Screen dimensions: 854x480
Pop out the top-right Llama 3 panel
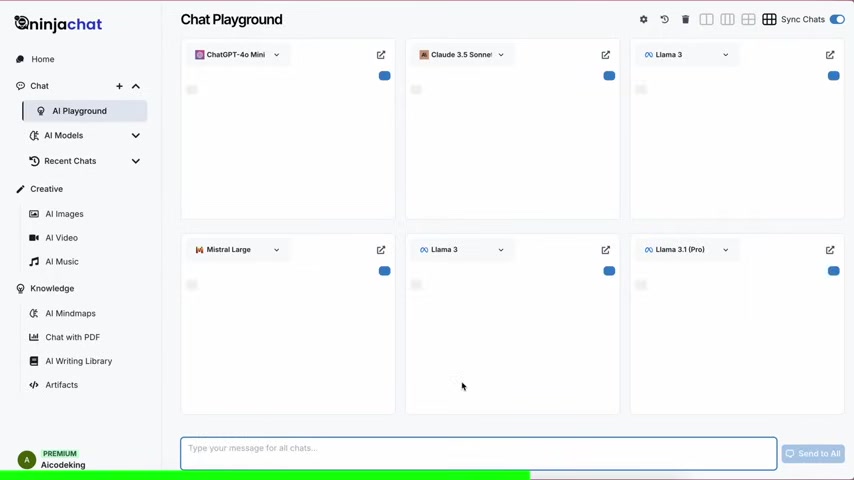tap(830, 54)
